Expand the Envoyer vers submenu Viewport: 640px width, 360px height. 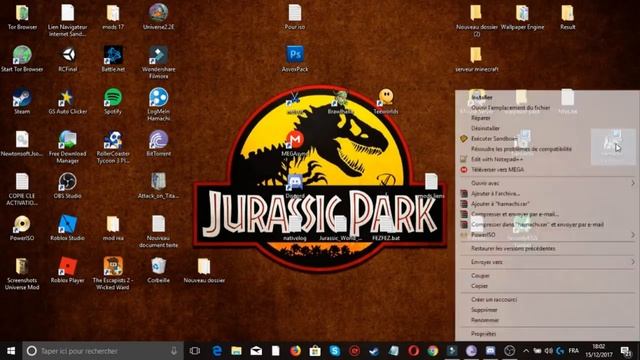click(547, 262)
